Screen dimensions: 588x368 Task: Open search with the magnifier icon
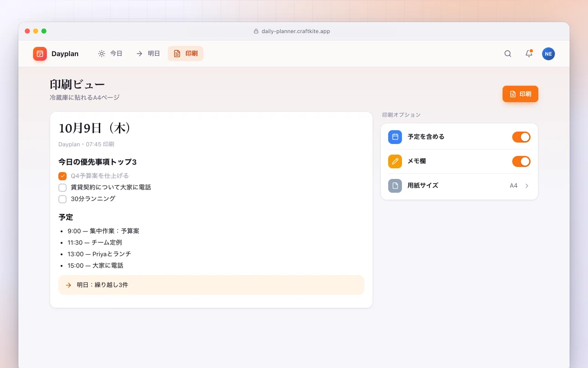coord(508,54)
